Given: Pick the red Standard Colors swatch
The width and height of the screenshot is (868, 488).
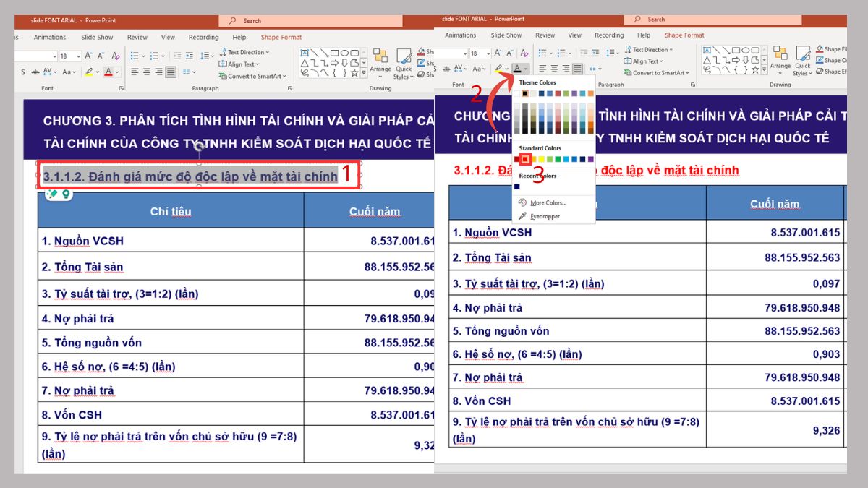Looking at the screenshot, I should [526, 158].
